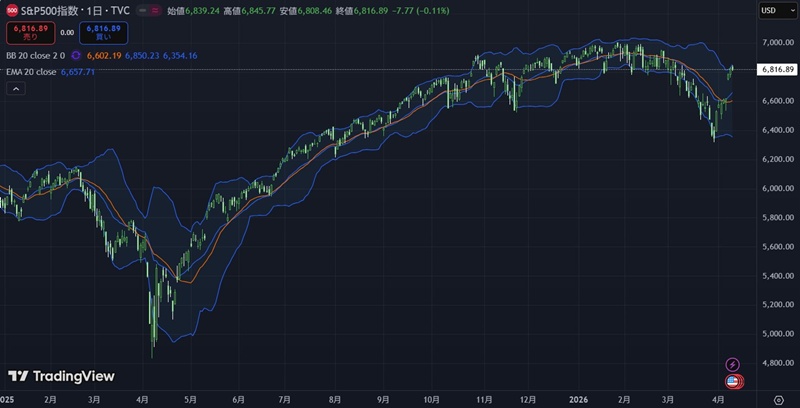Open the USD currency dropdown
Screen dimensions: 800x408
(775, 10)
